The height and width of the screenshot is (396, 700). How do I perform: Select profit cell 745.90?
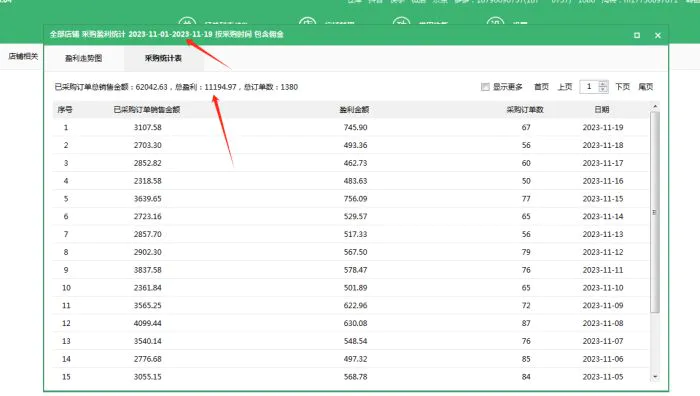(355, 127)
